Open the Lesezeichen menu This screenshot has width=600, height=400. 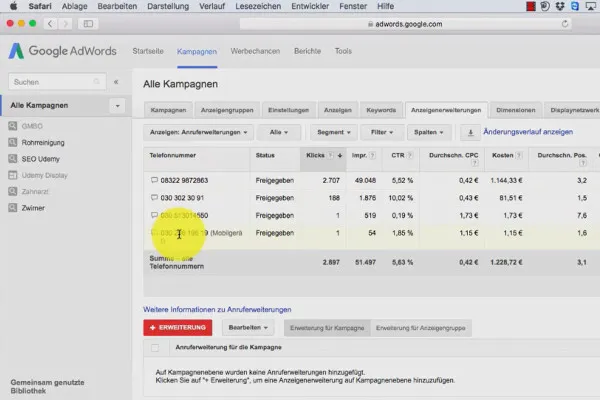[x=258, y=6]
